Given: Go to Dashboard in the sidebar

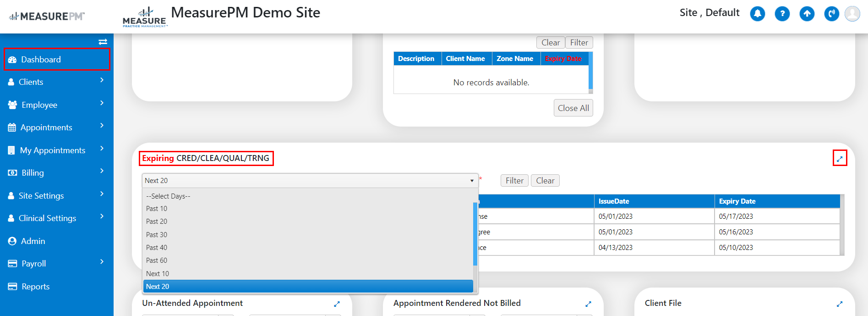Looking at the screenshot, I should 57,60.
